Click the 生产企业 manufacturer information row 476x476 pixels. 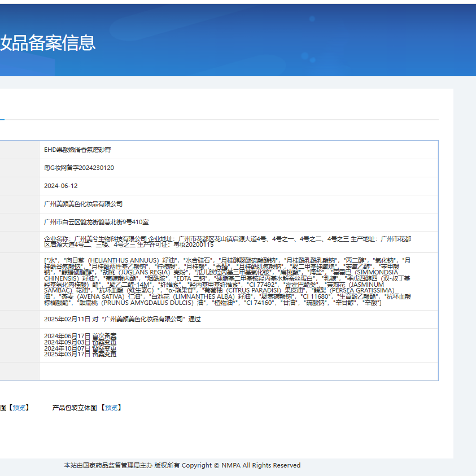(237, 243)
